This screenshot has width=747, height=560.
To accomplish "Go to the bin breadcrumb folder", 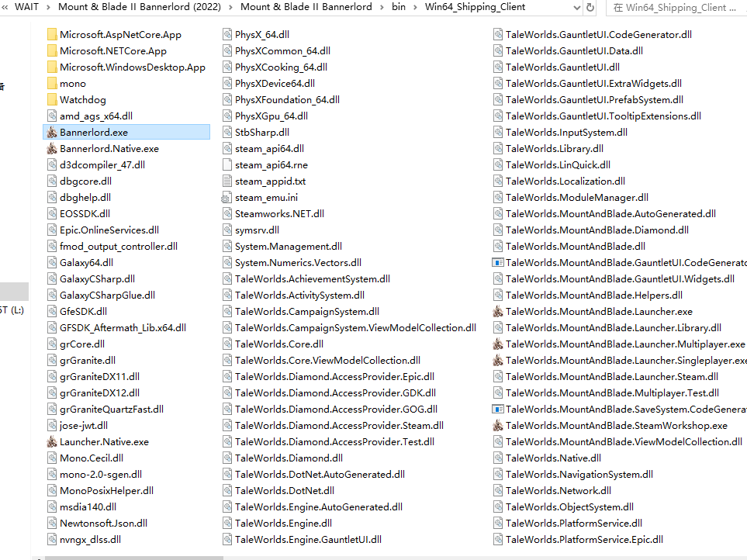I will (399, 7).
